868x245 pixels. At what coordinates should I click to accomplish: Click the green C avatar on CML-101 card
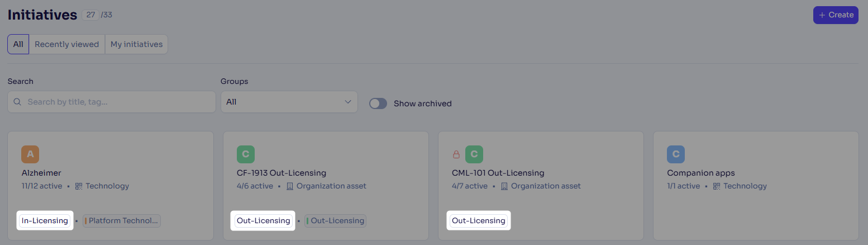(x=474, y=154)
